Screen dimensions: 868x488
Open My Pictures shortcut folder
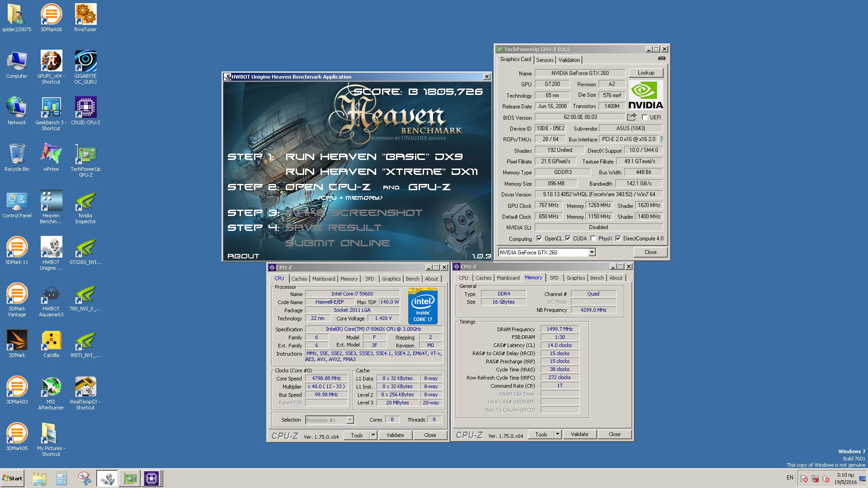[51, 440]
